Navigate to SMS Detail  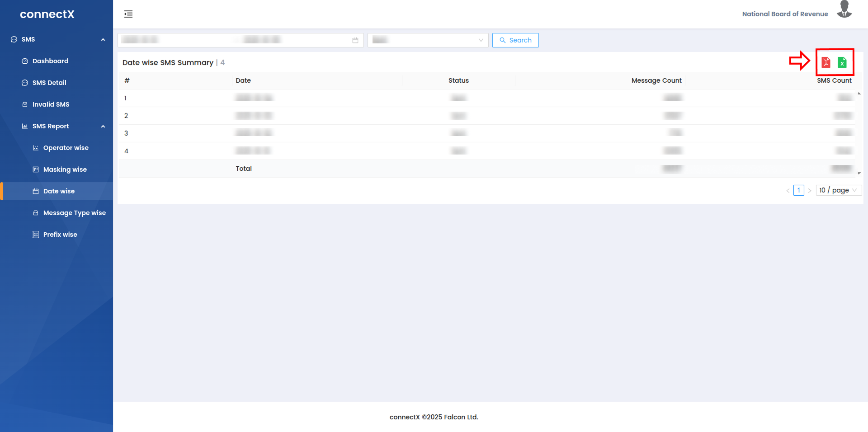[49, 83]
